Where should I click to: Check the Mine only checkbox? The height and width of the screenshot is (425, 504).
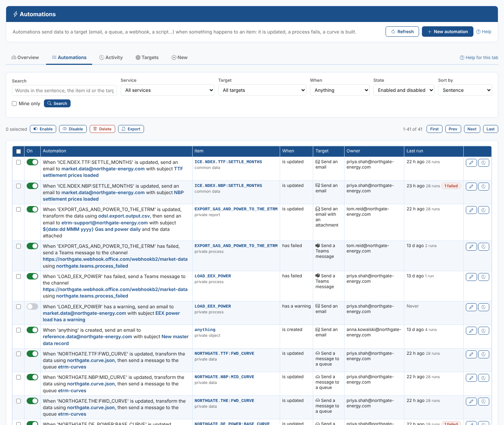tap(14, 103)
